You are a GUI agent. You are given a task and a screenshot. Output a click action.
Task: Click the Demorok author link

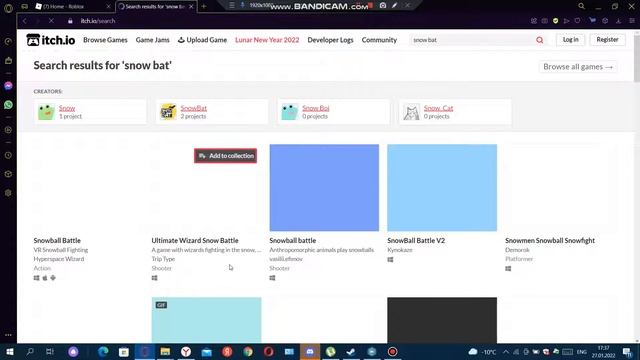pos(517,250)
